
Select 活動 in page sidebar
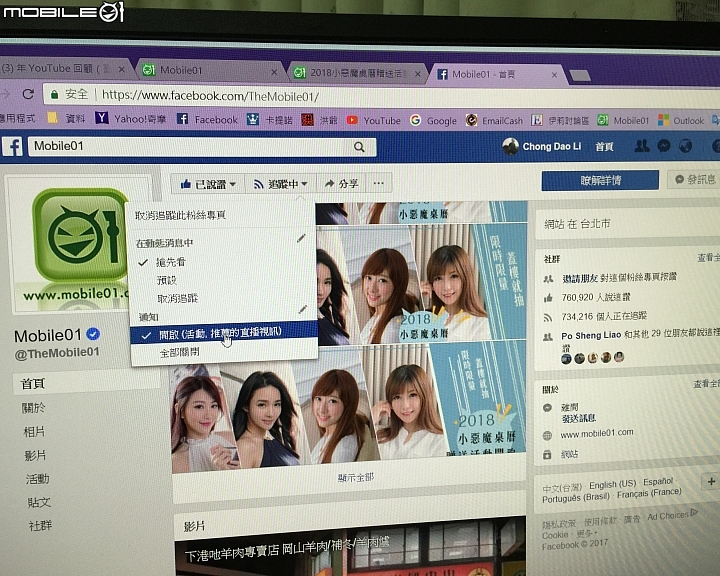[38, 479]
